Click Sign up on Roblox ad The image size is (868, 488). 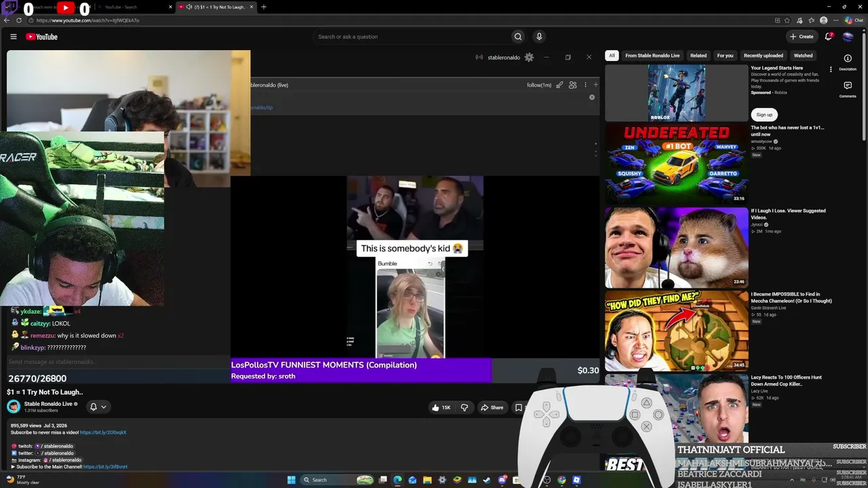point(764,115)
